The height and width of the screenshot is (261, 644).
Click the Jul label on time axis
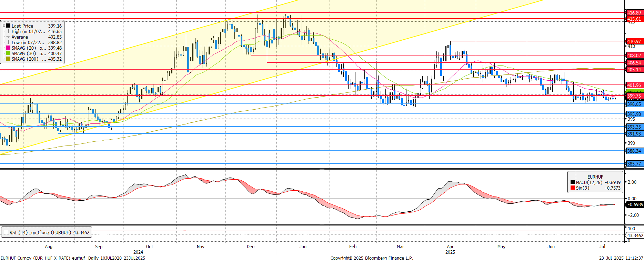[602, 247]
